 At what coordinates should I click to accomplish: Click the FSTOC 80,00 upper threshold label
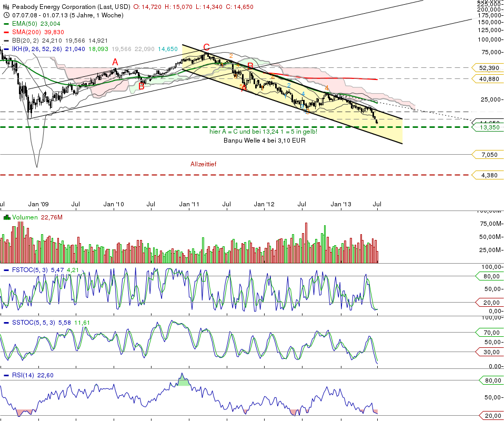click(489, 276)
